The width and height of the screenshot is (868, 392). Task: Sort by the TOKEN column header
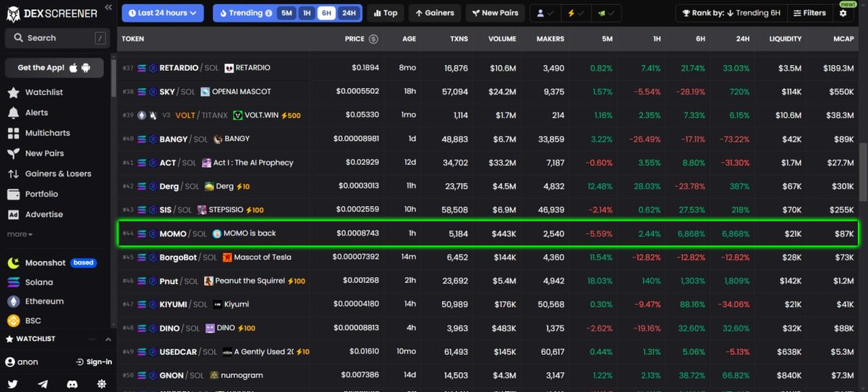[132, 39]
